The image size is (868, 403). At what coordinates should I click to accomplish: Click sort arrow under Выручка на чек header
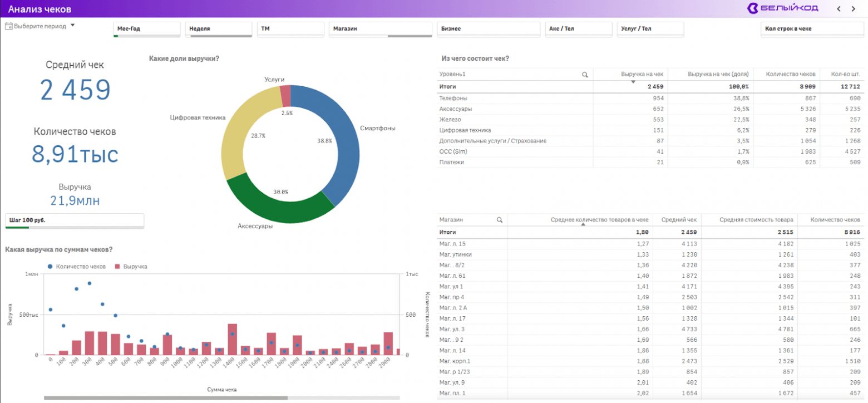coord(633,81)
